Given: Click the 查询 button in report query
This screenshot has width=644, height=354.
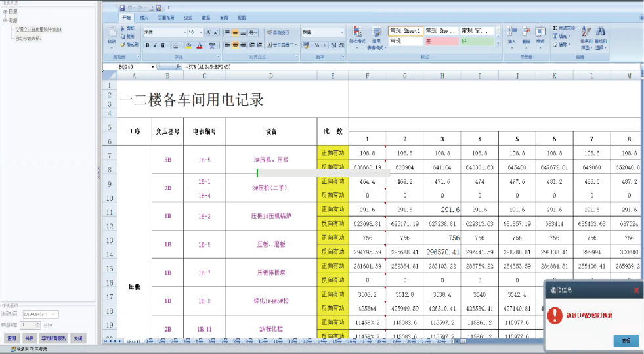Looking at the screenshot, I should (12, 338).
